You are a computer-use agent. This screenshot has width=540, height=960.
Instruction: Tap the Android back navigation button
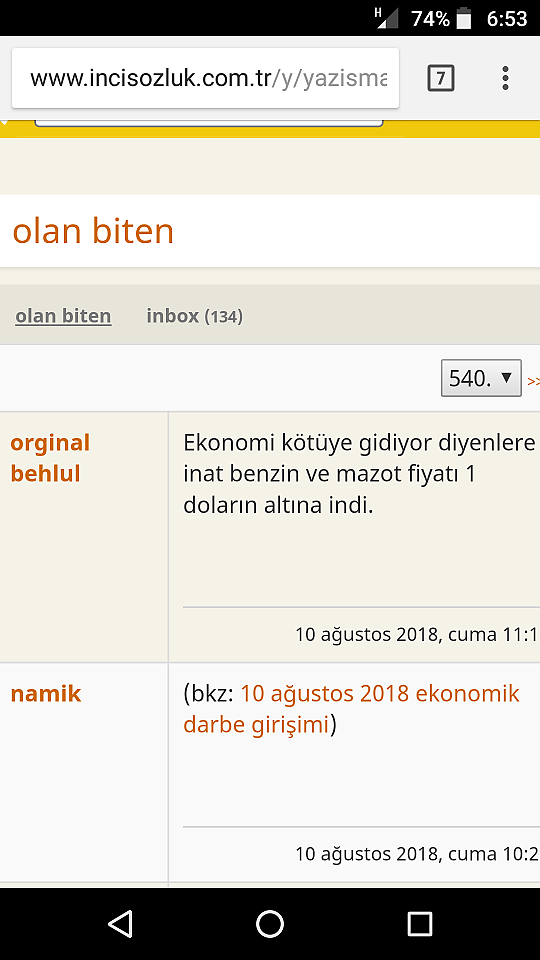pyautogui.click(x=120, y=924)
